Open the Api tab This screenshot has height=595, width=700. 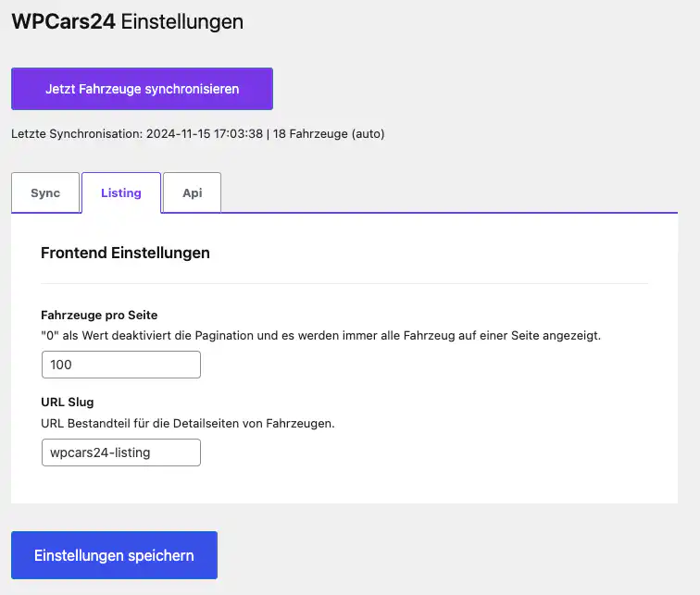pyautogui.click(x=192, y=192)
